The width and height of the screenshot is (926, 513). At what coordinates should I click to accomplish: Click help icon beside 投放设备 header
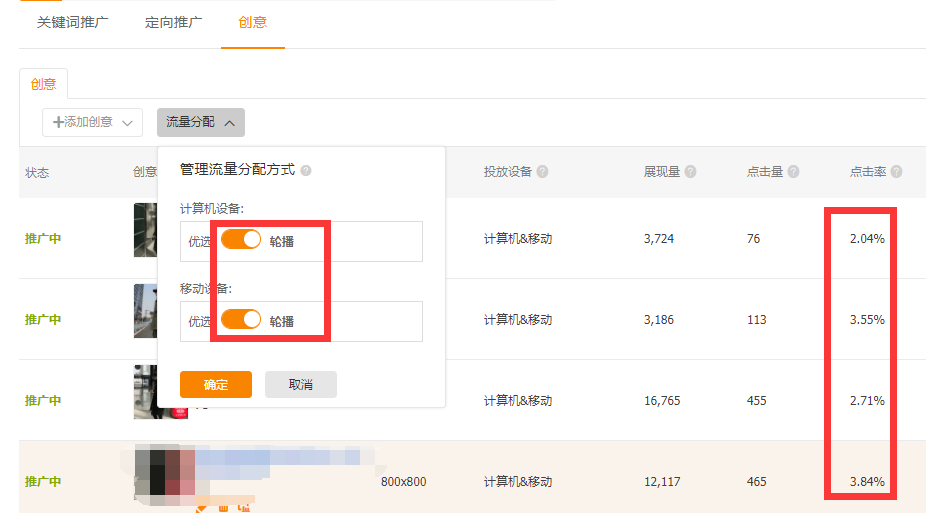(542, 172)
